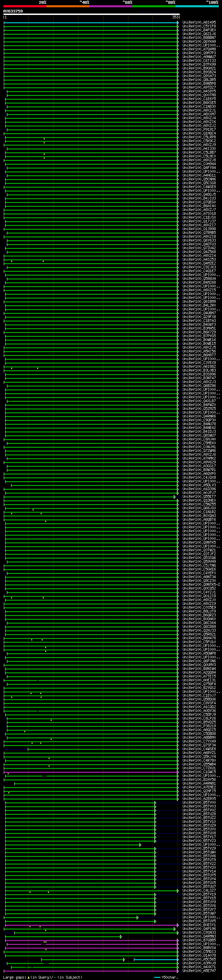Click the purple ~60% identity legend segment
Viewport: 222px width, 980px height.
tap(111, 6)
